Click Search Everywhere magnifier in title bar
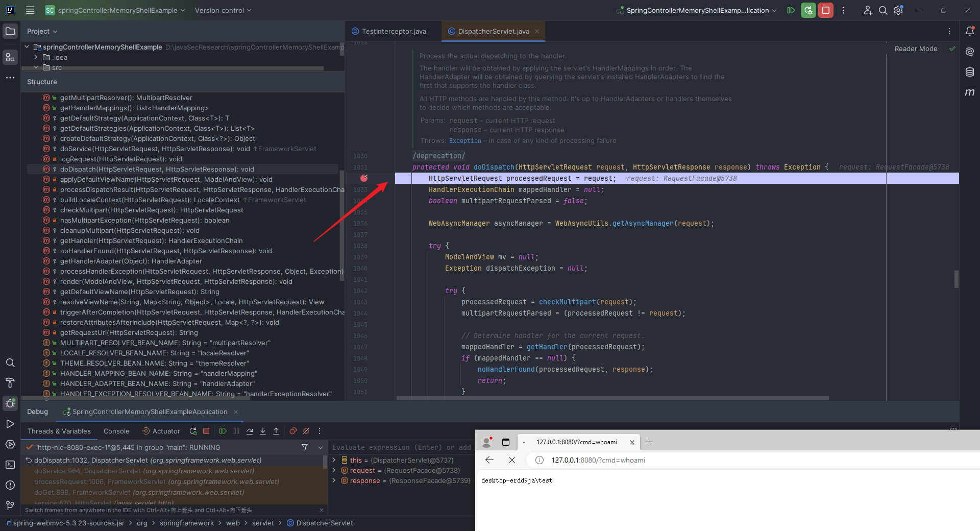Image resolution: width=980 pixels, height=531 pixels. [883, 10]
